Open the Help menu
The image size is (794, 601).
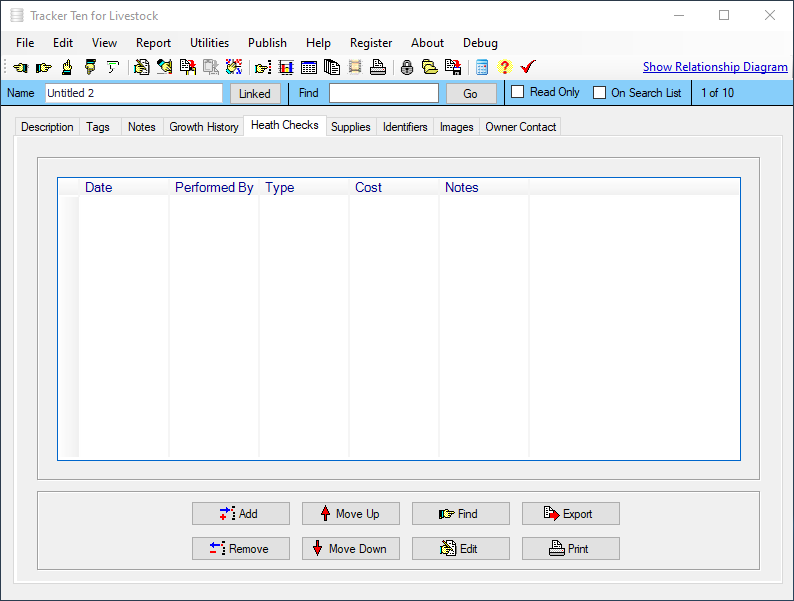(319, 43)
